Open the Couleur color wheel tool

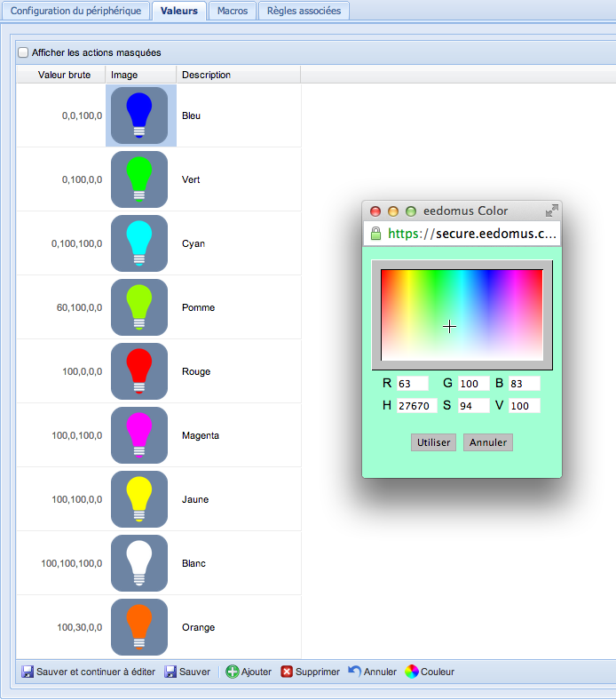(430, 672)
